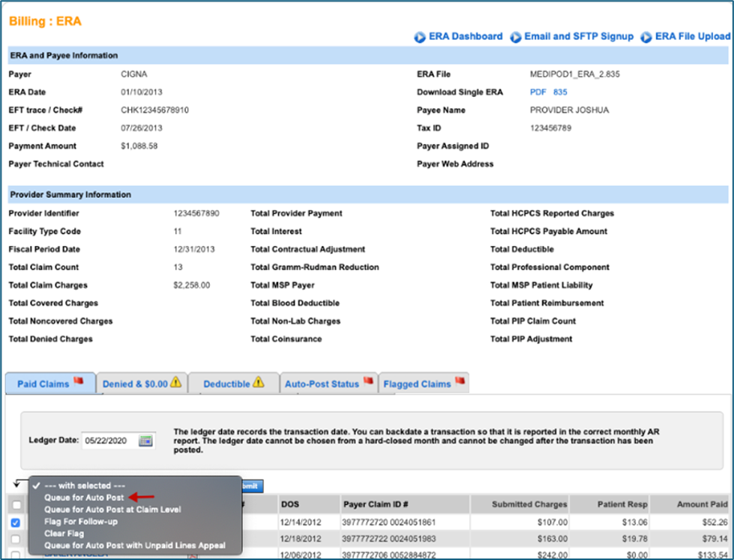The image size is (734, 560).
Task: Open the Ledger Date calendar picker
Action: [145, 441]
